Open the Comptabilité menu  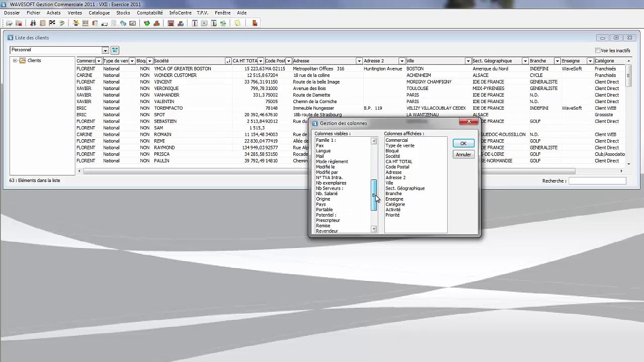(x=150, y=13)
